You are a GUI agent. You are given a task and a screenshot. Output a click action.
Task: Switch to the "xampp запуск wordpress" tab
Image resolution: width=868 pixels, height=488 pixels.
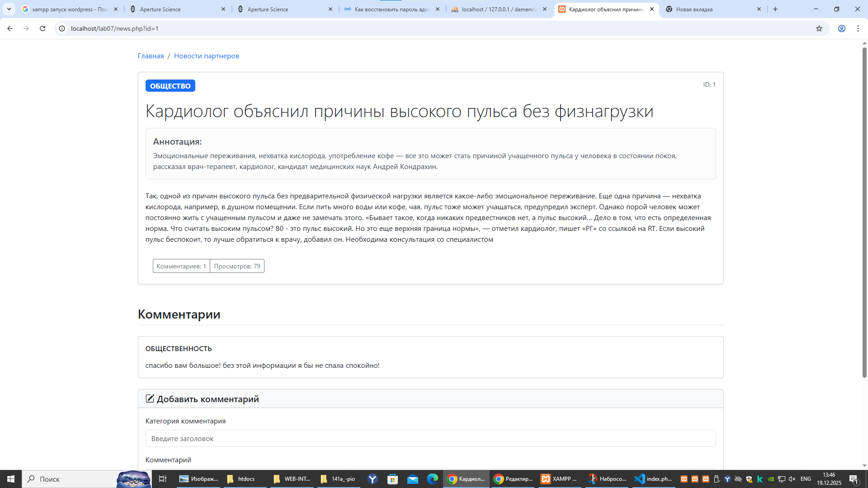click(x=68, y=9)
